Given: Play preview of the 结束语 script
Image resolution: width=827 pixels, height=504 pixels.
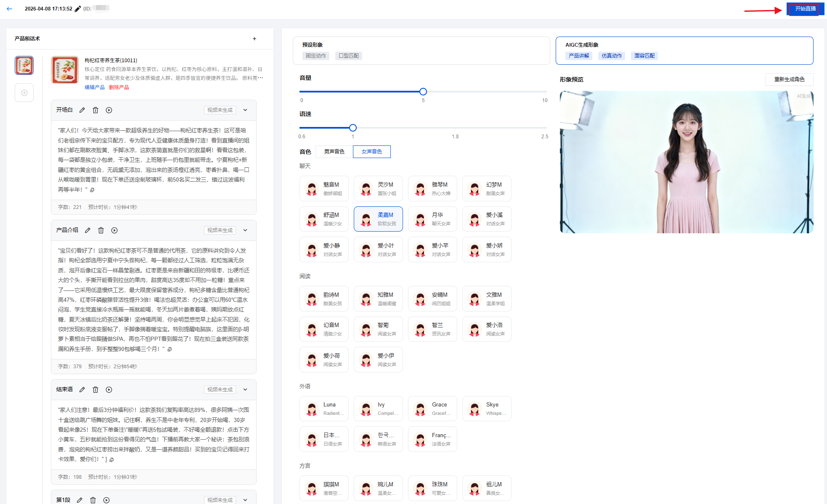Looking at the screenshot, I should pyautogui.click(x=109, y=390).
